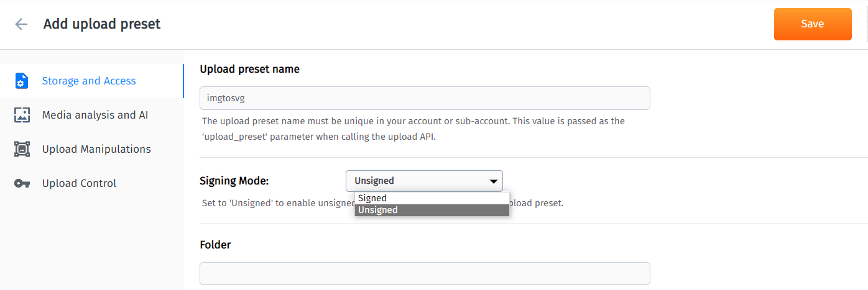Choose the Signed option from list

coord(372,198)
